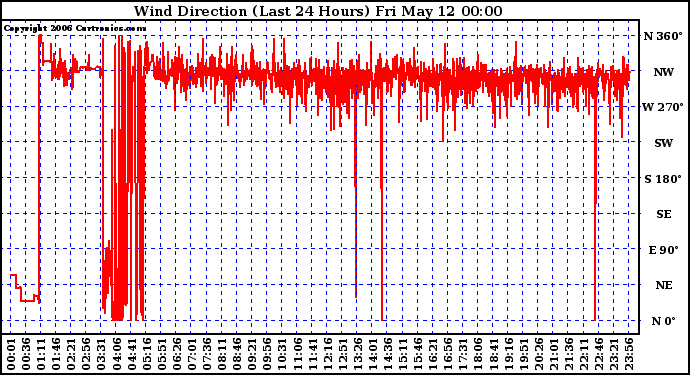690x375 pixels.
Task: Click the '19:51' time label
Action: pos(523,355)
